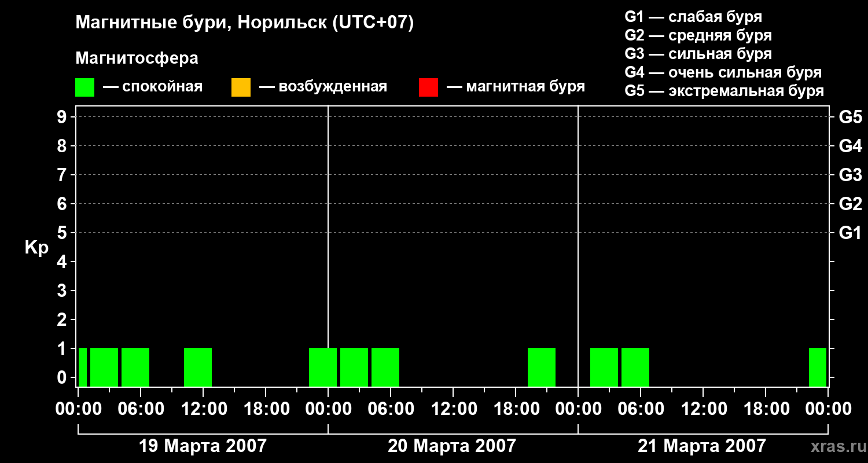Click legend line «G3 — сильная буря»
The width and height of the screenshot is (868, 463).
tap(698, 53)
